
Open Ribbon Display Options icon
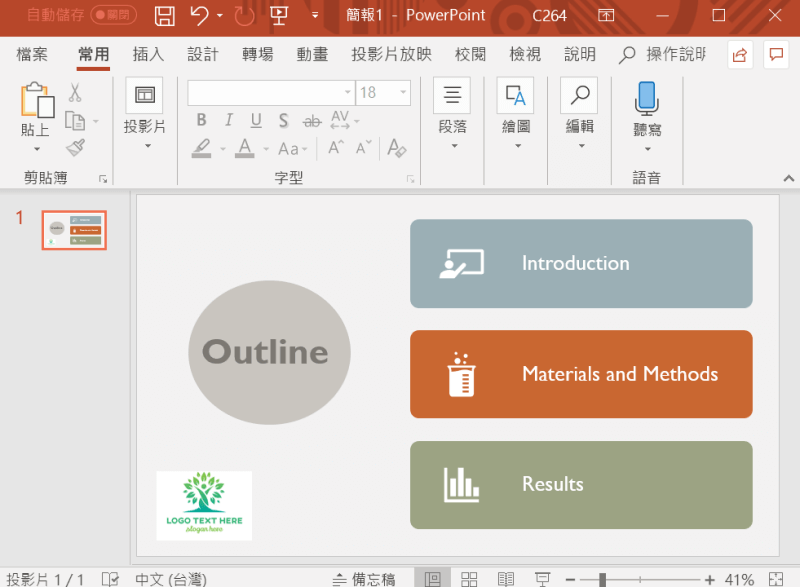(606, 16)
